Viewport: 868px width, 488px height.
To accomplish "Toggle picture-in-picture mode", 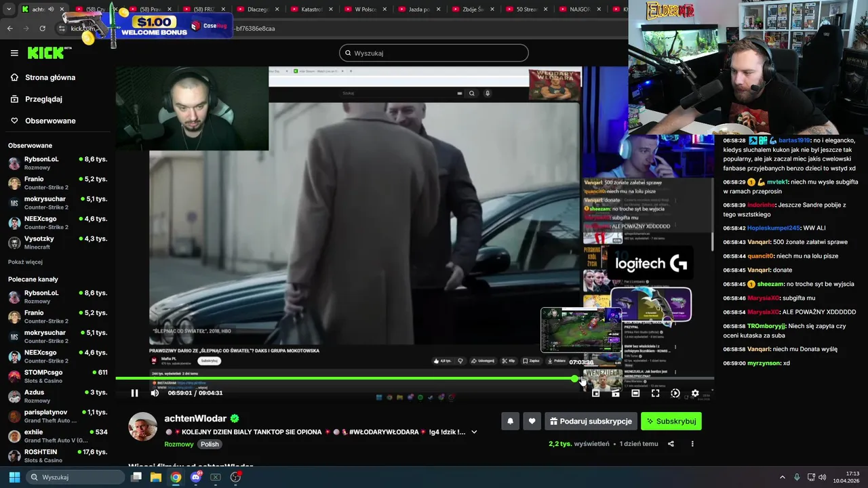I will tap(616, 393).
